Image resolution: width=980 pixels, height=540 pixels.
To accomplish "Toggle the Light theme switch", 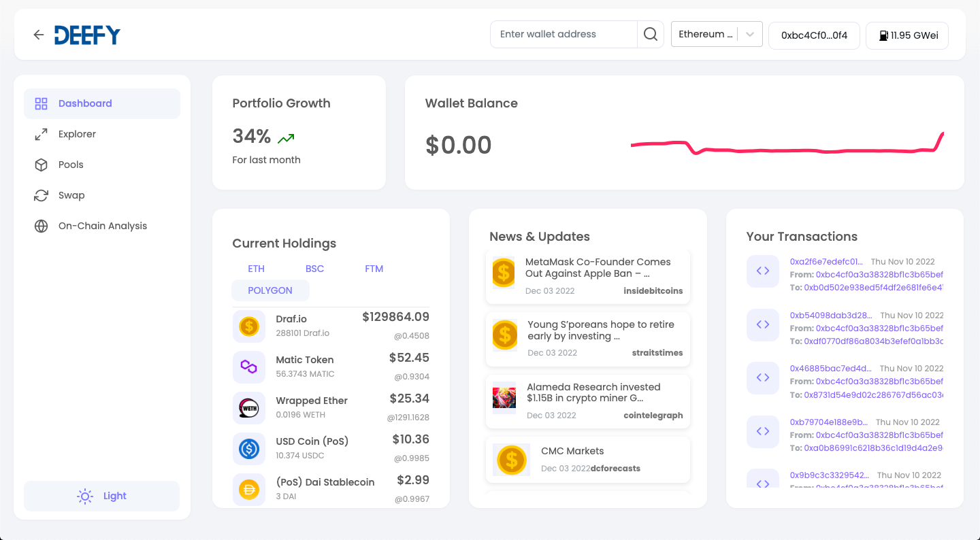I will [x=101, y=496].
